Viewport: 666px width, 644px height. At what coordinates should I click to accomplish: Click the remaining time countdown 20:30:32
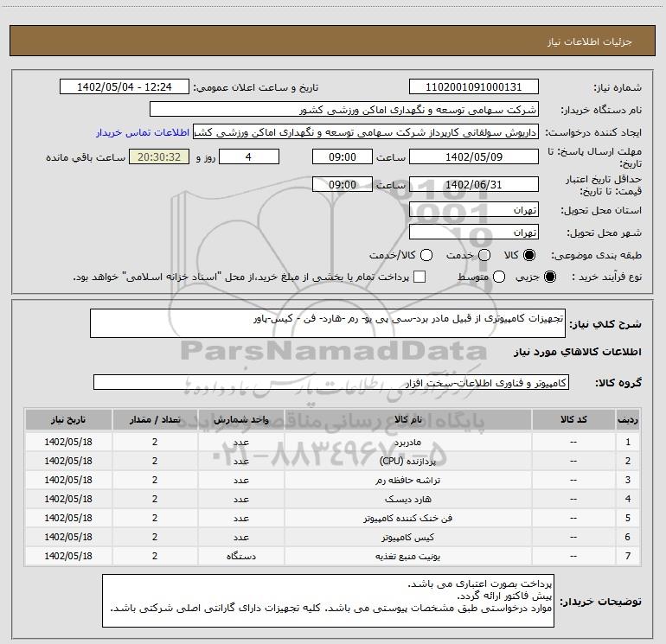pos(159,156)
